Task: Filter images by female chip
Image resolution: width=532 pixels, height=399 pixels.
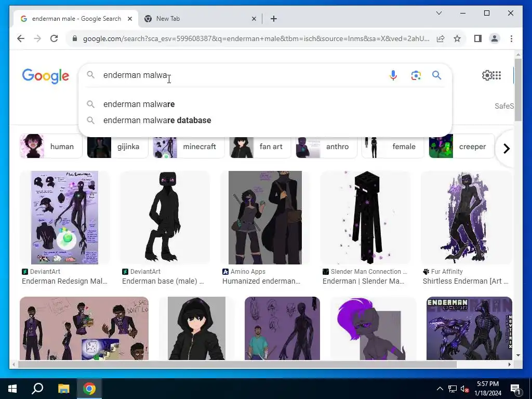Action: pos(393,146)
